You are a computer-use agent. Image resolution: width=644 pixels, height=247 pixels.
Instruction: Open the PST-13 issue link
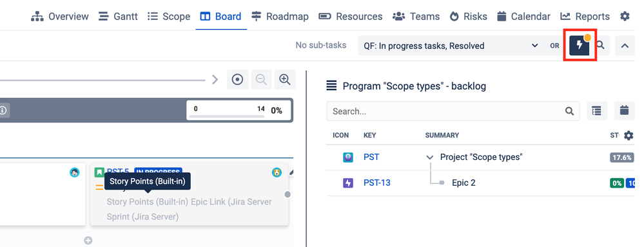(x=376, y=183)
